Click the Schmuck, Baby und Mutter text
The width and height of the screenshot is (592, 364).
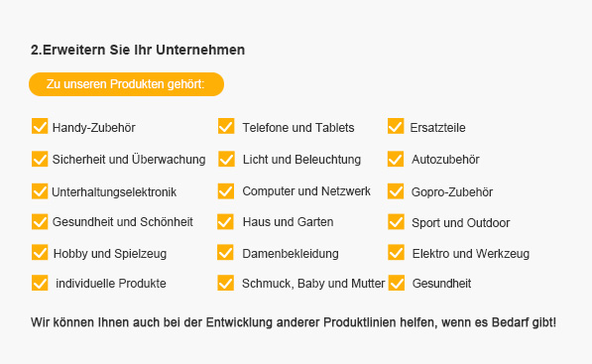tap(313, 284)
